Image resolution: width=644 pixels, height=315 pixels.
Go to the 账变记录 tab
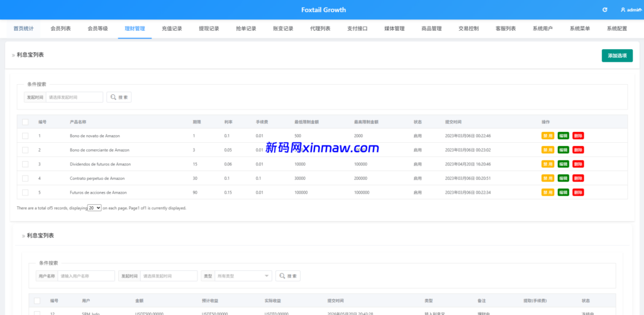[283, 29]
